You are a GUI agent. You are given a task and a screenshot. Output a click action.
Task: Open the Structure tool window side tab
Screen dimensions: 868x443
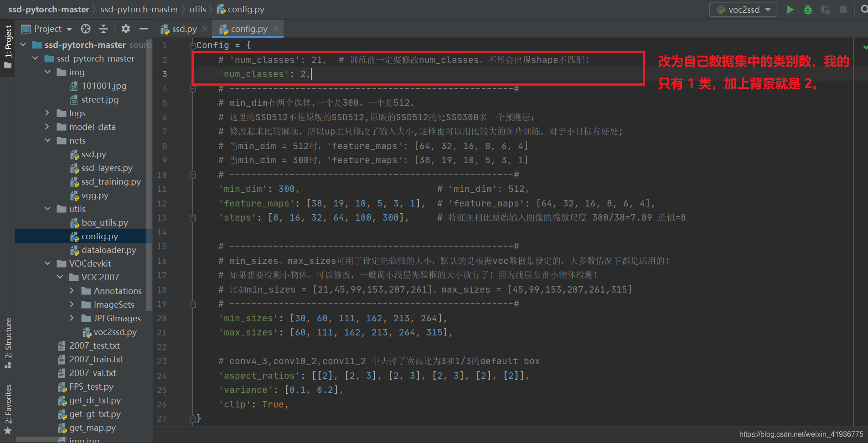pos(8,343)
